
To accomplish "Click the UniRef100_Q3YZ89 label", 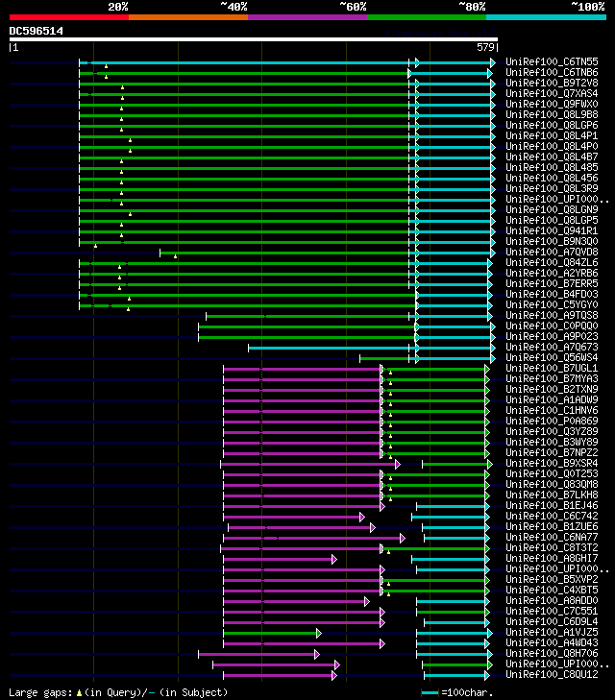I will 552,432.
